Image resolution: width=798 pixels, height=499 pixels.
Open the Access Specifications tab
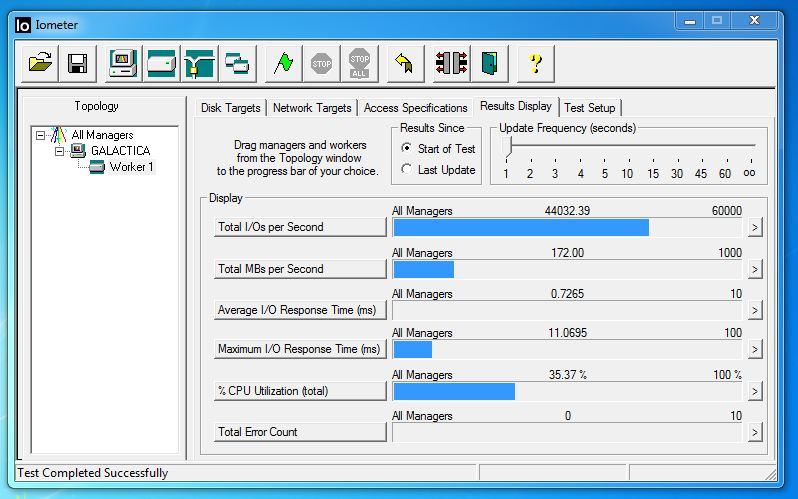(415, 108)
